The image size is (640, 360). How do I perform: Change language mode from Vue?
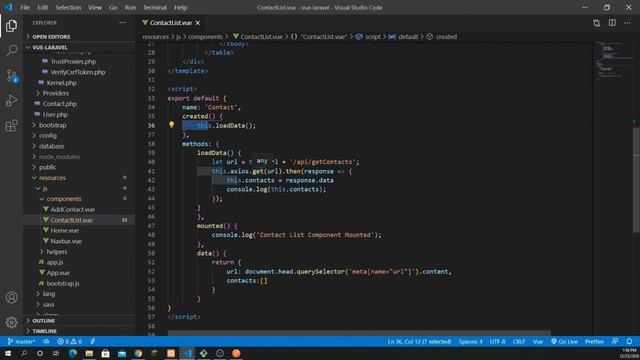(x=538, y=341)
